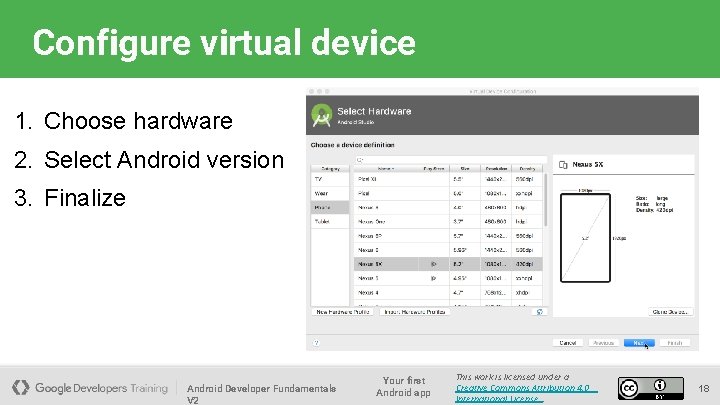Sort devices by the Density column header
This screenshot has height=405, width=720.
click(x=527, y=169)
